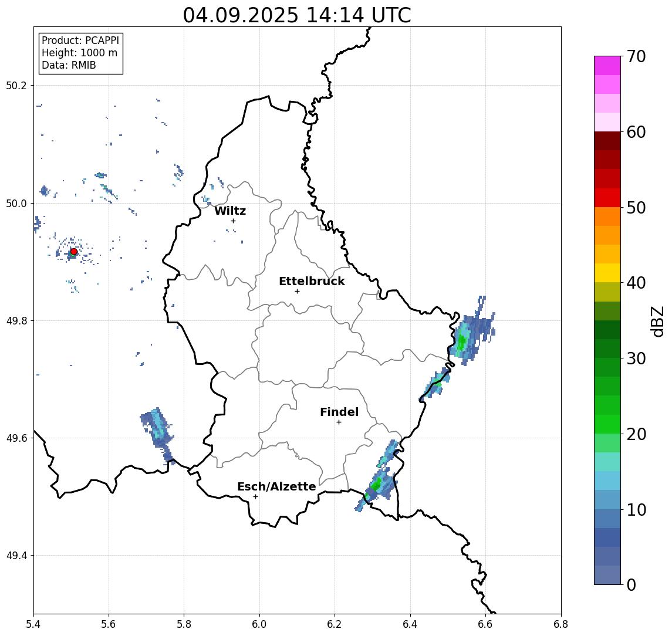Click the latitude tick label 50.0
Screen dimensions: 672x636
click(16, 203)
